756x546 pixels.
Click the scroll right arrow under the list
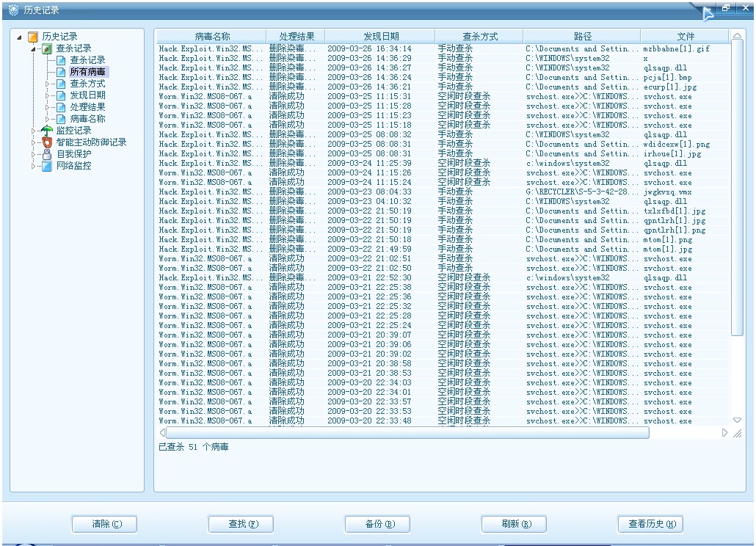(x=724, y=433)
